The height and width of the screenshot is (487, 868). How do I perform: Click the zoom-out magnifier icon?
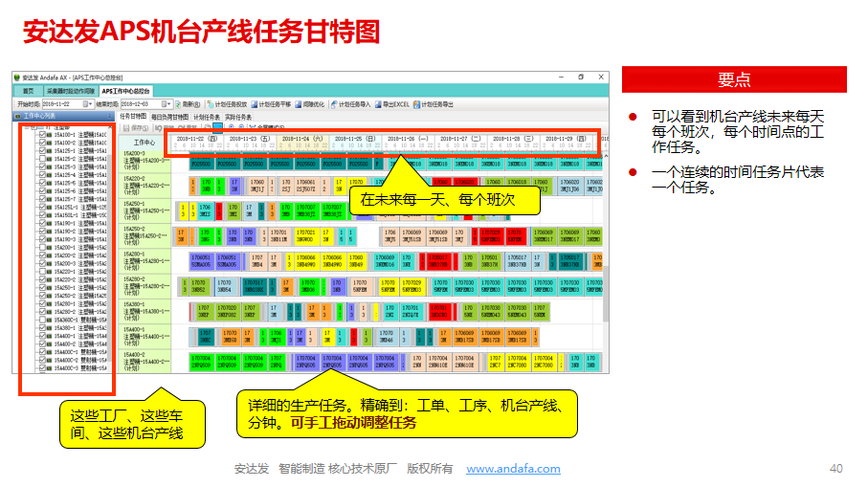(241, 128)
